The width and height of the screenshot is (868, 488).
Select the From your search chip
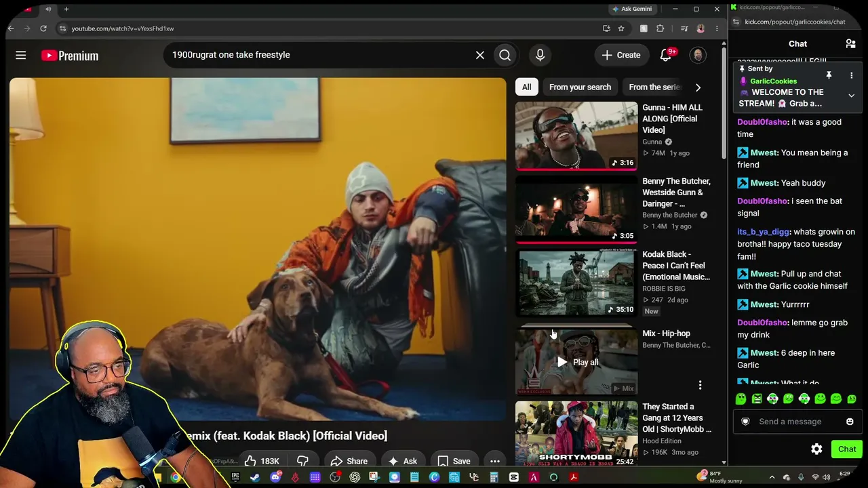(x=580, y=87)
